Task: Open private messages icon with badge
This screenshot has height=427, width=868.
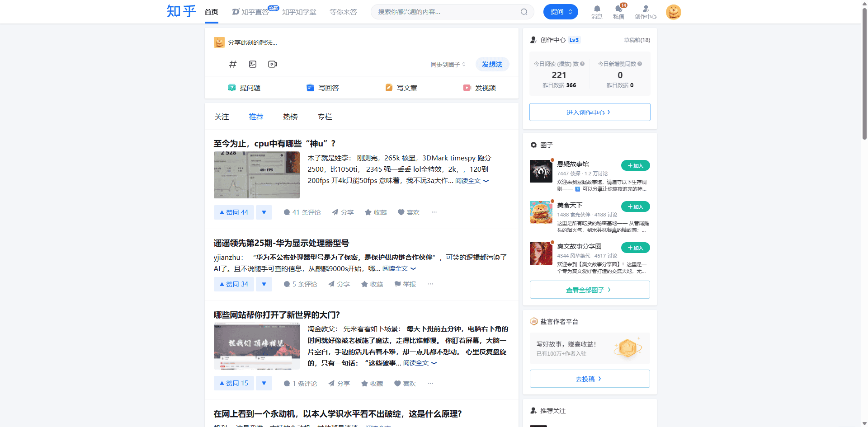Action: [618, 9]
